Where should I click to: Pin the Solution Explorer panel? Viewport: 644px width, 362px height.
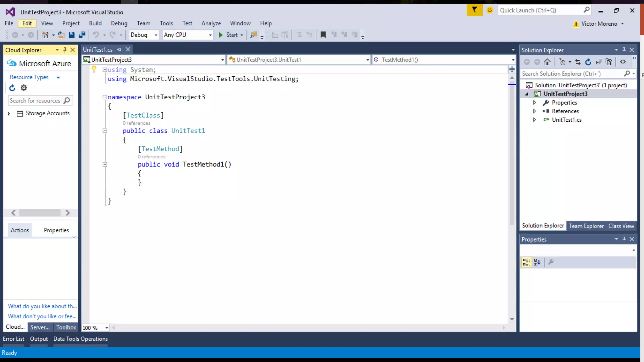pos(624,50)
